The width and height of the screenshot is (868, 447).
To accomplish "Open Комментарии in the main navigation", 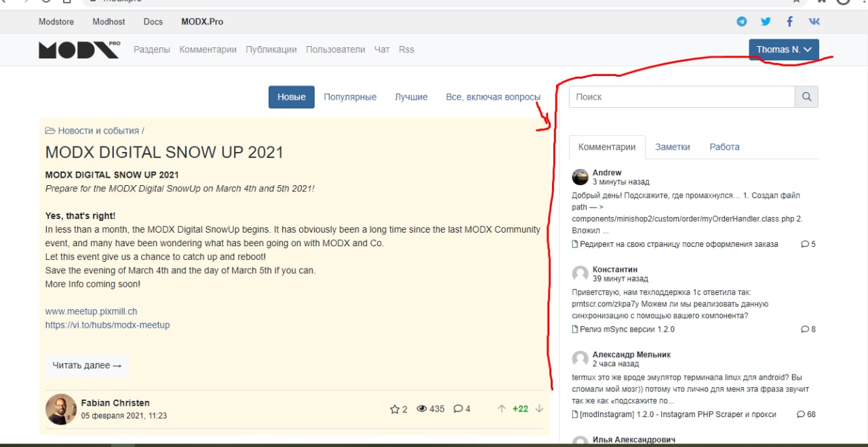I will 208,50.
